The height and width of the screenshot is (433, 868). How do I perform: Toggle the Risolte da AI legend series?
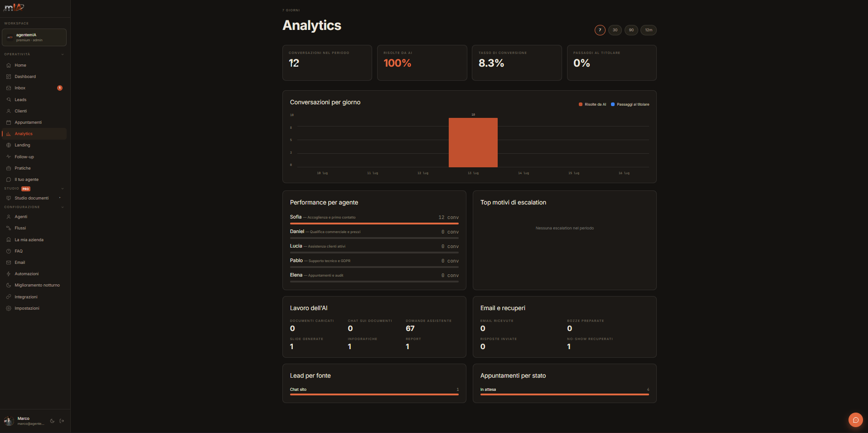pyautogui.click(x=592, y=104)
